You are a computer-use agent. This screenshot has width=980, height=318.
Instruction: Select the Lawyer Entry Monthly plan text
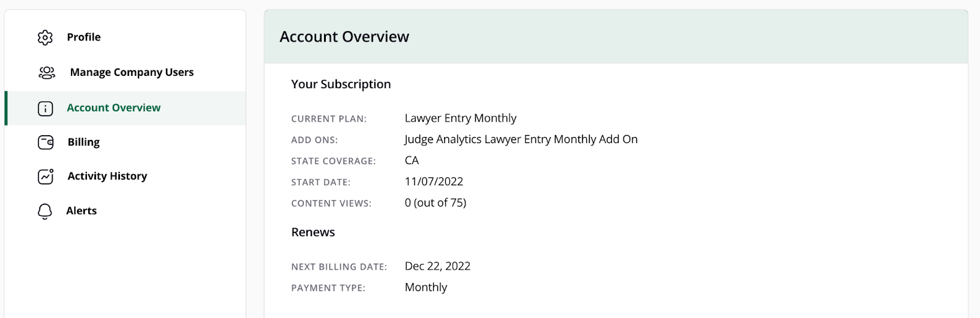coord(461,118)
